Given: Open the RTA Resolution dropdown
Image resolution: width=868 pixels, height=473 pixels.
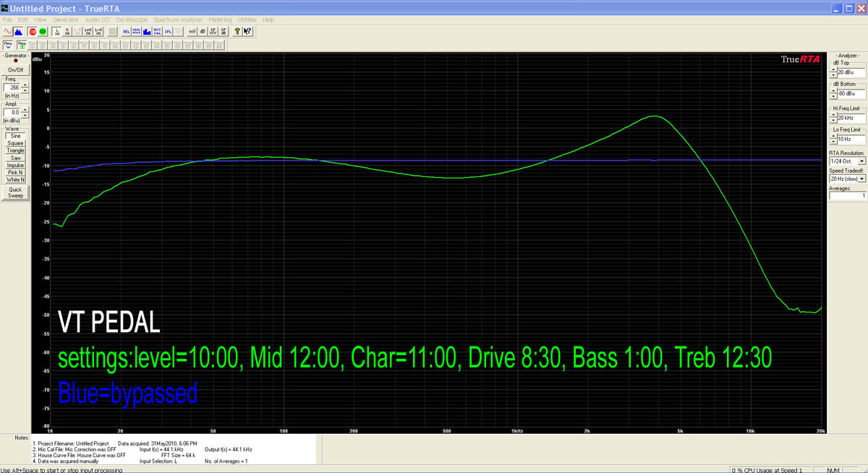Looking at the screenshot, I should 861,161.
